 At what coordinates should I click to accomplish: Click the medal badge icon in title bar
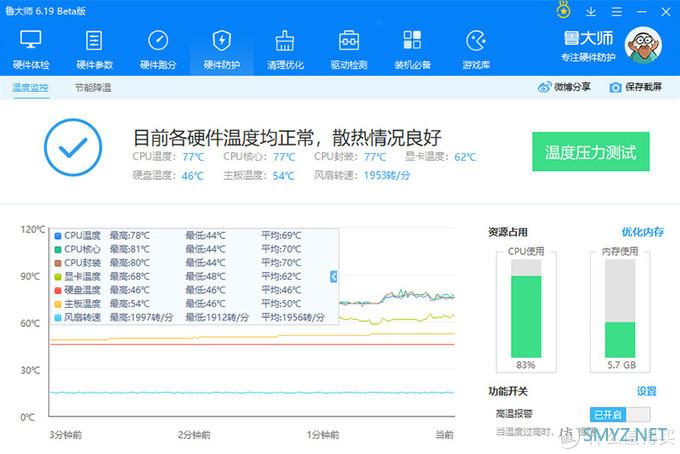[x=563, y=10]
